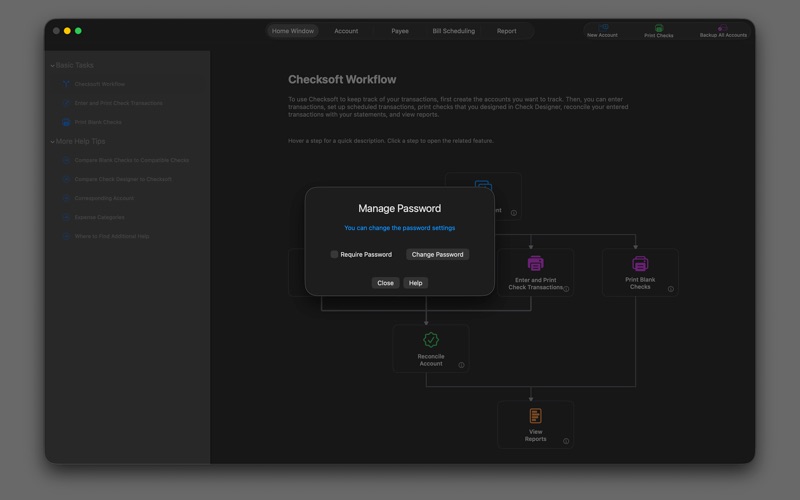800x500 pixels.
Task: Click the orange View Reports document icon
Action: [x=535, y=416]
